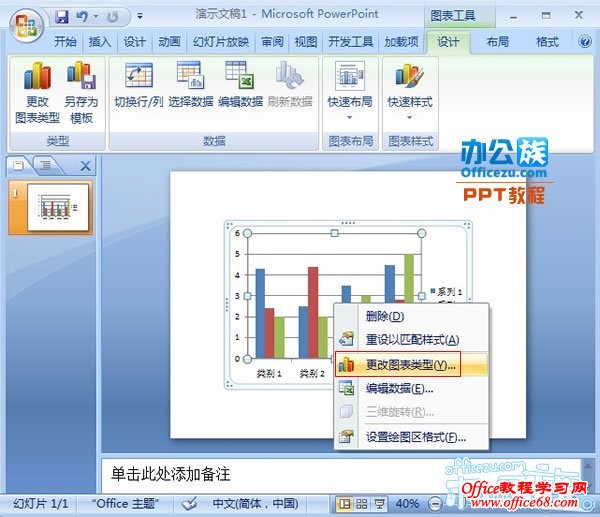The width and height of the screenshot is (600, 517).
Task: Click the 类别 2 axis label
Action: [312, 373]
